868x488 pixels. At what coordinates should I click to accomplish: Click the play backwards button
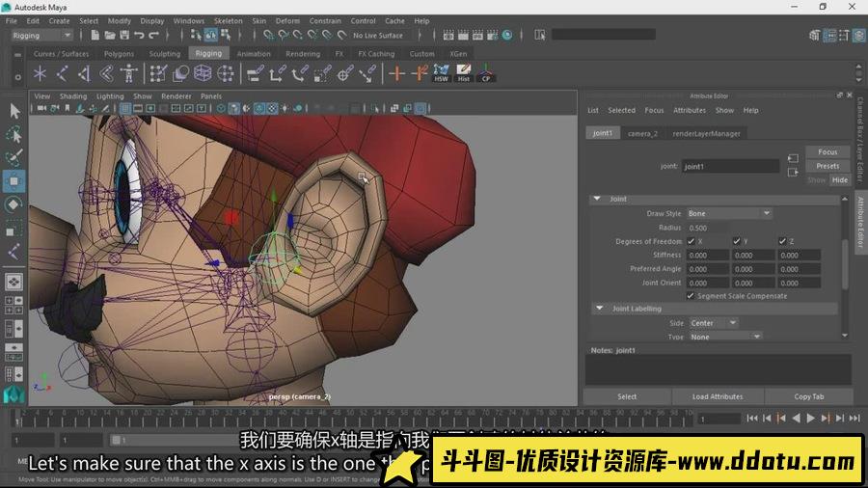coord(796,419)
